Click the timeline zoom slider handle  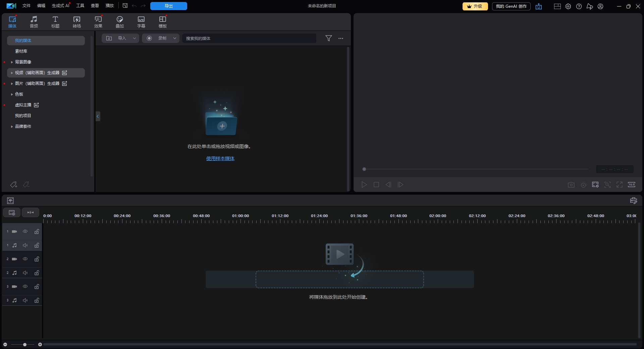pos(25,345)
